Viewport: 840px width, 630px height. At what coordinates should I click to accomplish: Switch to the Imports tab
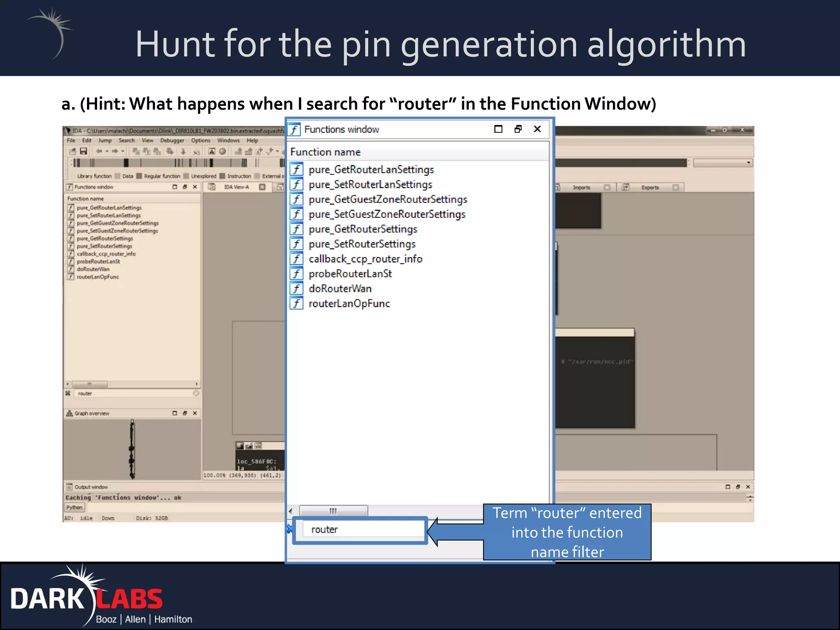pyautogui.click(x=582, y=187)
